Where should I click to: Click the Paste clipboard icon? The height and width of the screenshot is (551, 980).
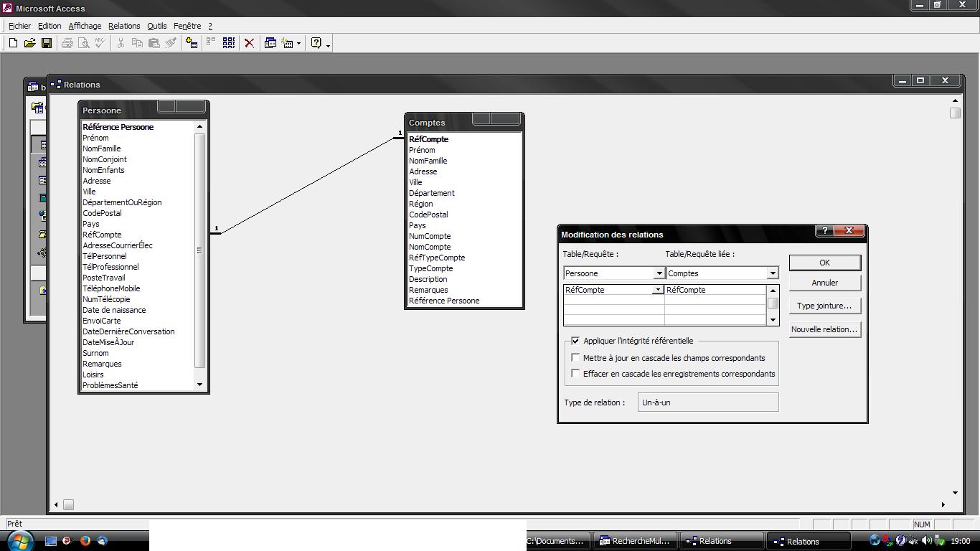coord(154,43)
